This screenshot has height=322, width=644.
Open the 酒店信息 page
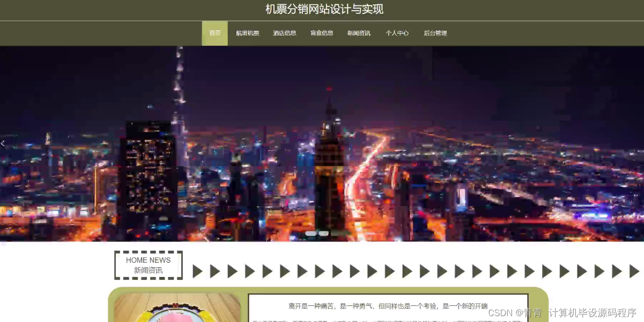click(285, 33)
